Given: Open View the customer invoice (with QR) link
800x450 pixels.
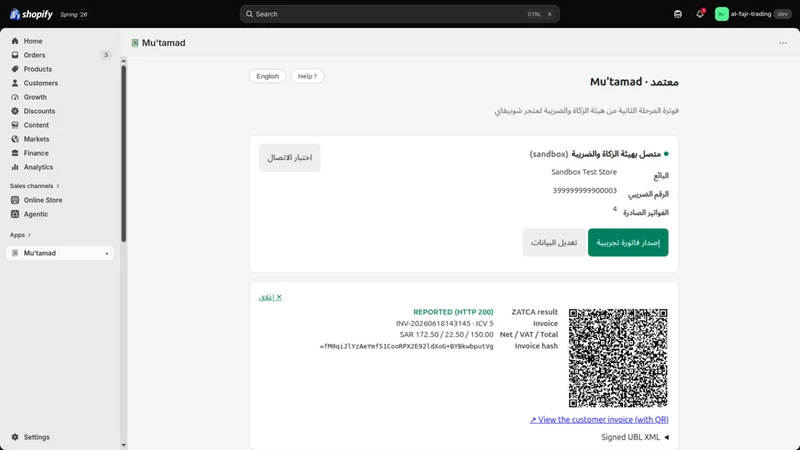Looking at the screenshot, I should pos(599,419).
